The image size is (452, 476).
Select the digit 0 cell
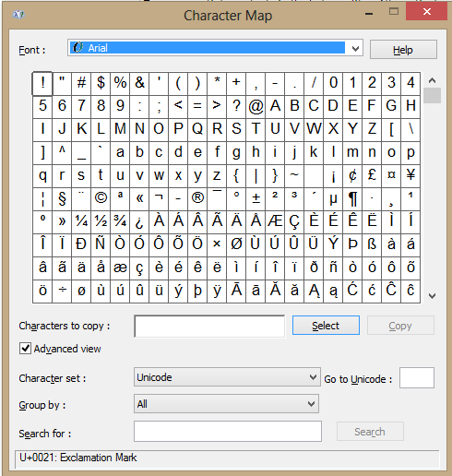(333, 83)
